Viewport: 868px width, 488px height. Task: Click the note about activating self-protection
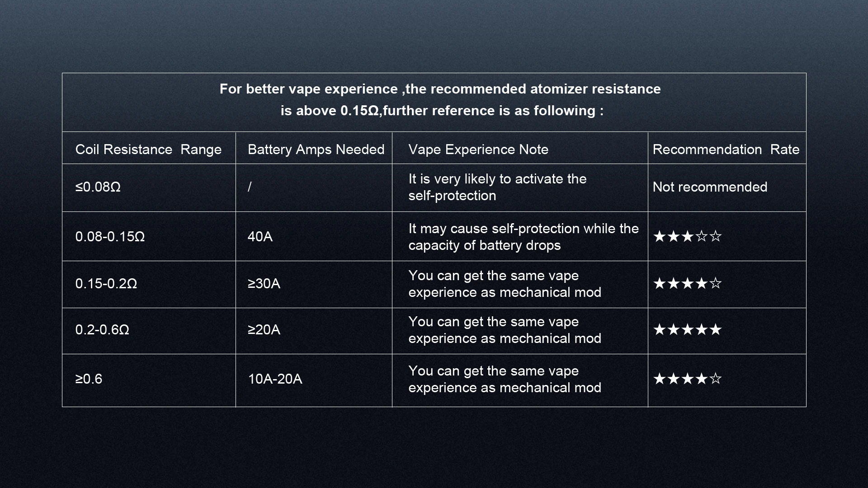[497, 187]
